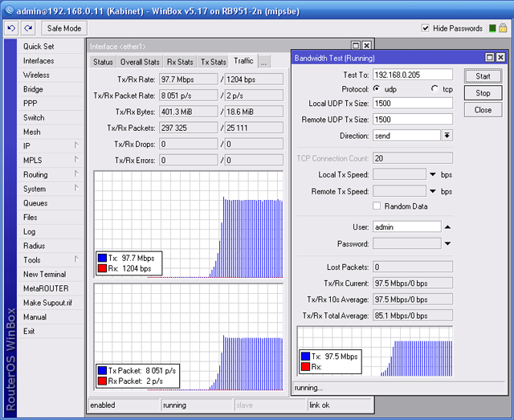Click the Test To address field
This screenshot has width=514, height=420.
[413, 75]
